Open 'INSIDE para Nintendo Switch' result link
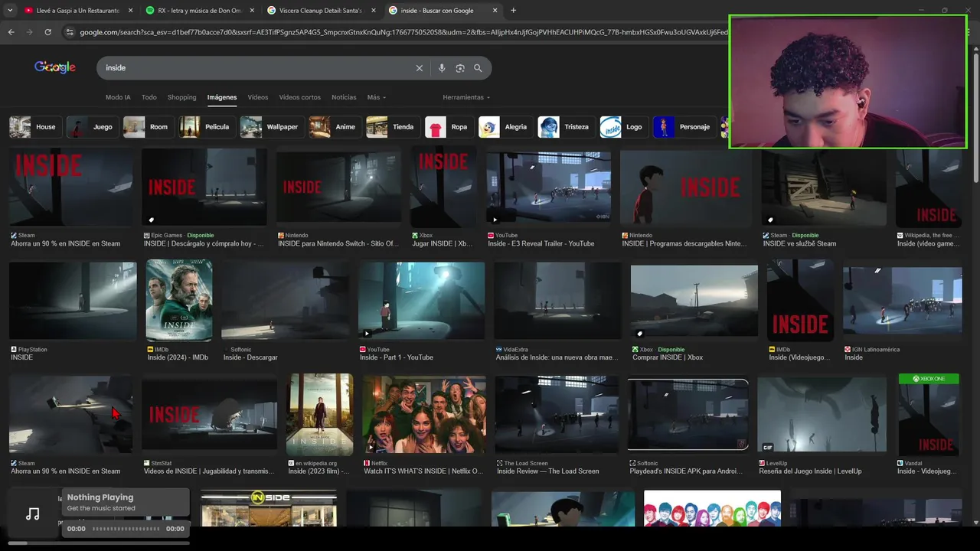980x551 pixels. pyautogui.click(x=338, y=244)
